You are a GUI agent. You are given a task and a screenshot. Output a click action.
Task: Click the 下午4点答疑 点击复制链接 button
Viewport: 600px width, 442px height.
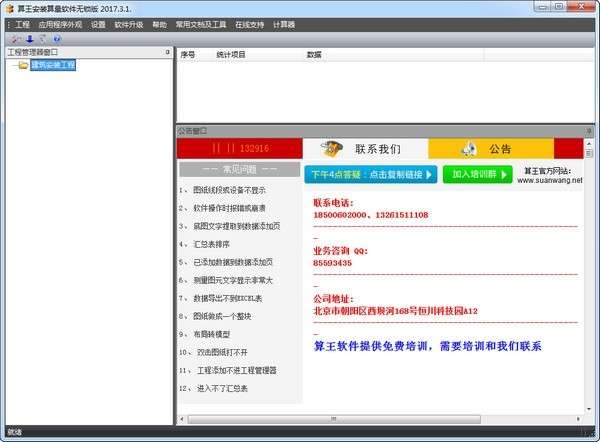tap(371, 175)
